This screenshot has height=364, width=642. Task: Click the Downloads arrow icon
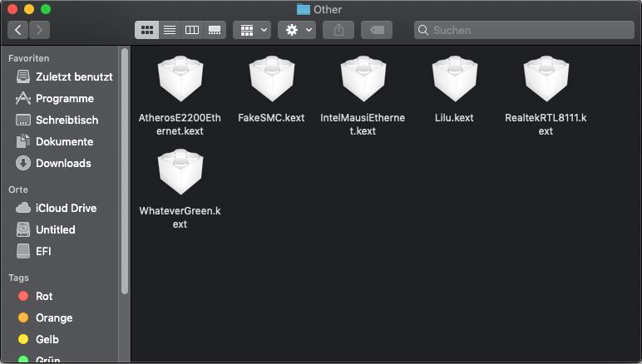(x=23, y=163)
